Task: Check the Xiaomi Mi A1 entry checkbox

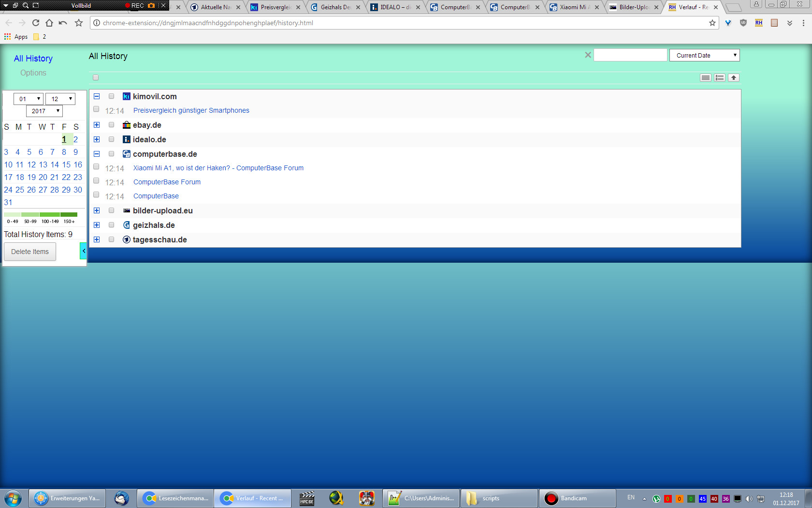Action: pyautogui.click(x=96, y=167)
